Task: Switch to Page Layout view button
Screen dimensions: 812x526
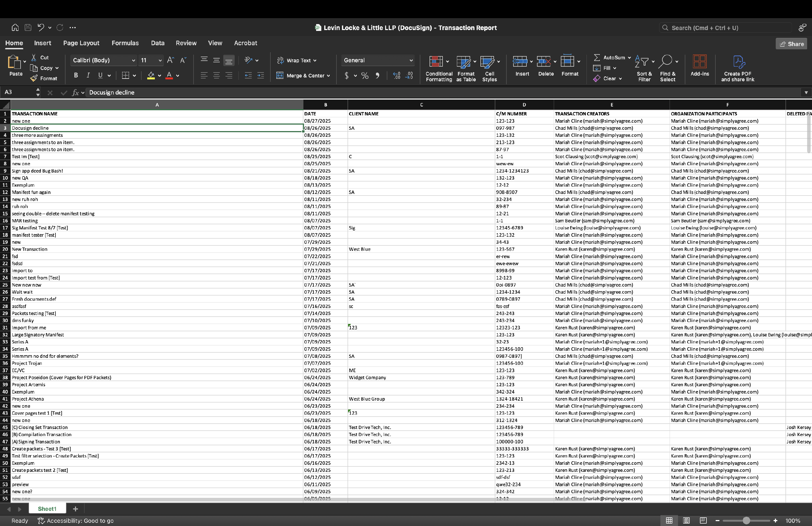Action: [x=686, y=521]
